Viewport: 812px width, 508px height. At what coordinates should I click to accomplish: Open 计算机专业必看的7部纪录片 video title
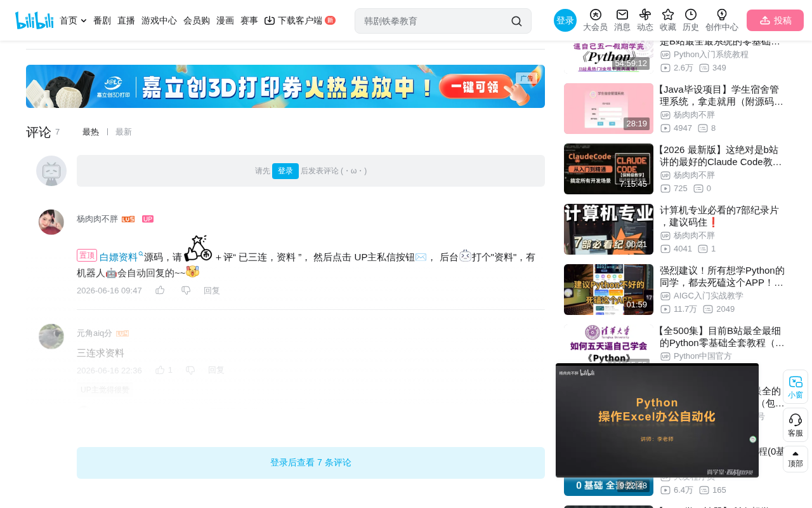[722, 216]
